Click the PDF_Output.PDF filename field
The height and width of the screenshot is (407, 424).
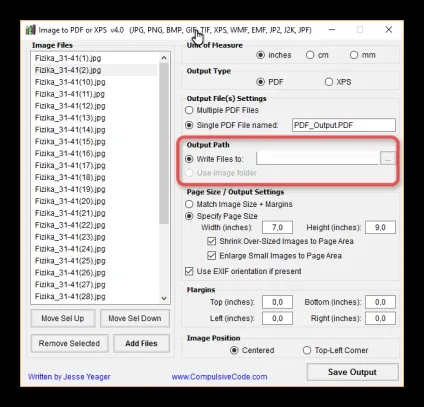[344, 125]
